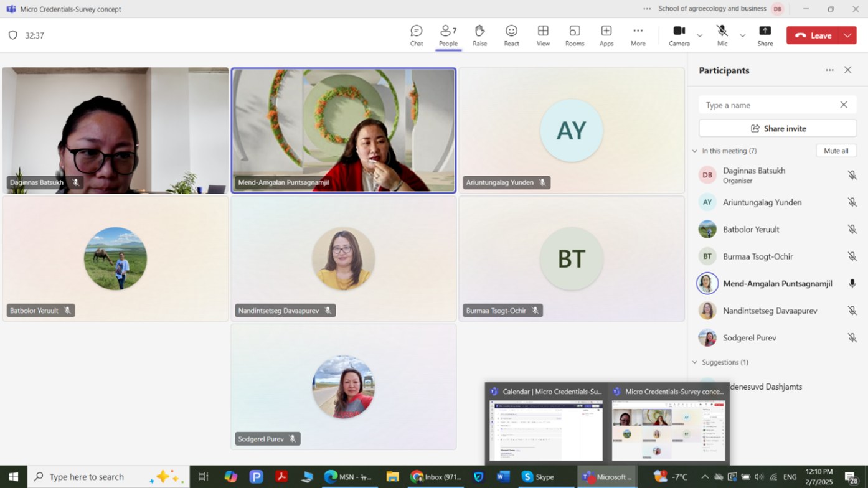This screenshot has height=488, width=868.
Task: Collapse the 'In this meeting (7)' section
Action: (x=695, y=151)
